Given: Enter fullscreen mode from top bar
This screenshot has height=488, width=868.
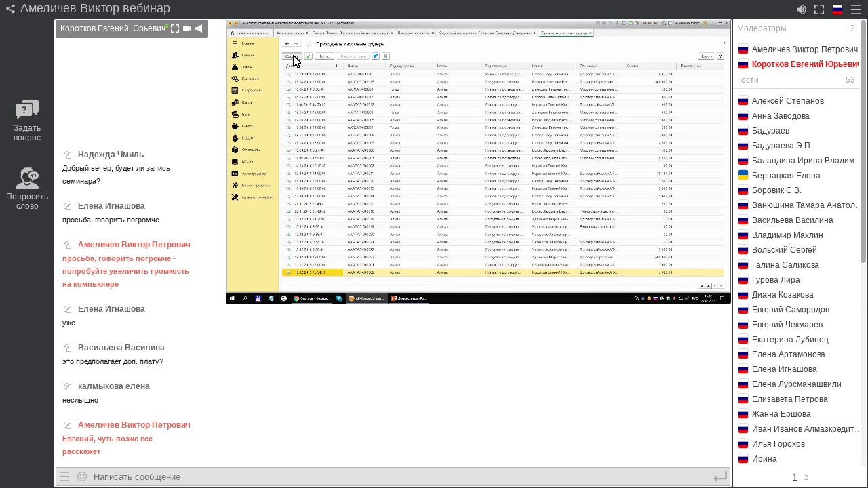Looking at the screenshot, I should click(819, 9).
